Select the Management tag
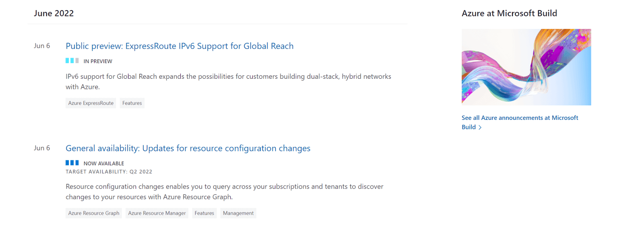The image size is (644, 246). pyautogui.click(x=238, y=213)
